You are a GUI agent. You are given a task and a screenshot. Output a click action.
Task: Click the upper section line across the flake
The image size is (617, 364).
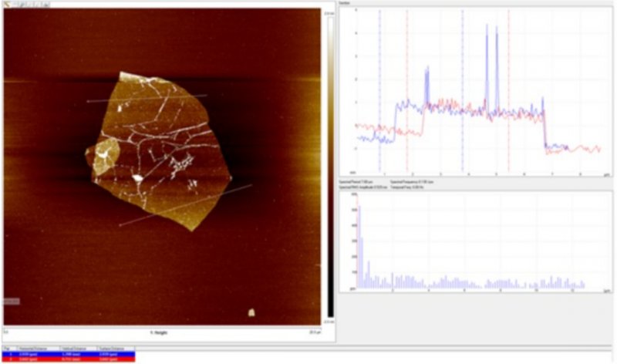click(x=147, y=98)
